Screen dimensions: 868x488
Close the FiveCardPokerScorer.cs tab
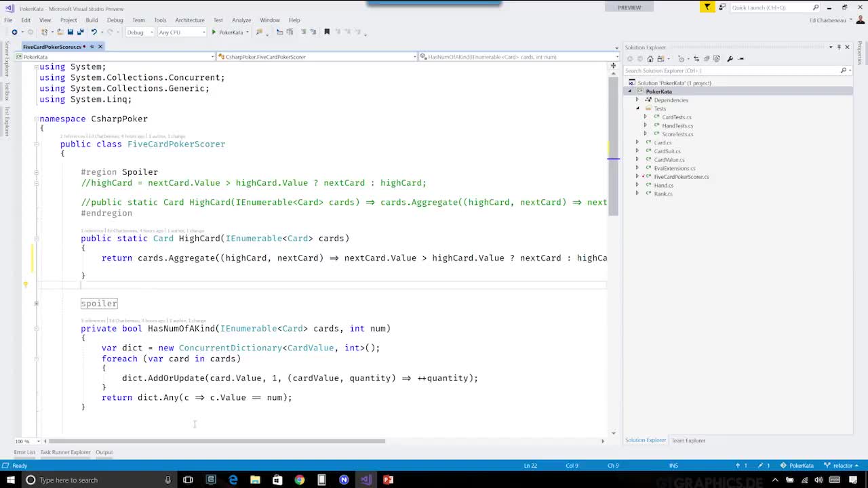tap(100, 47)
